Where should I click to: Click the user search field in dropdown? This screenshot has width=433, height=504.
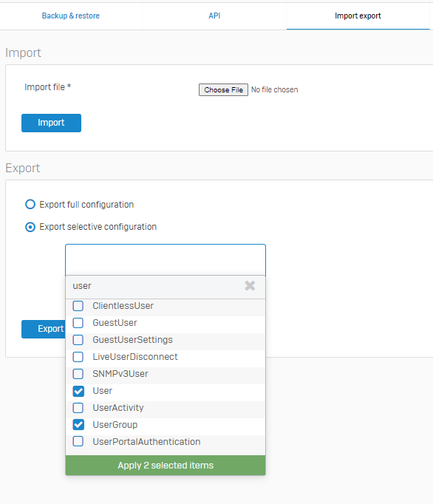click(154, 286)
